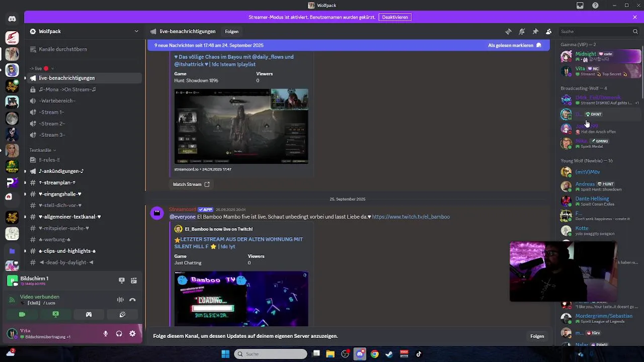Mute the microphone

click(106, 333)
